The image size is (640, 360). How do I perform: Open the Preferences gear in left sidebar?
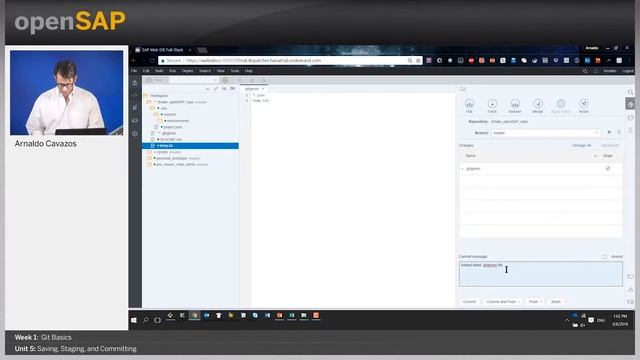click(135, 133)
